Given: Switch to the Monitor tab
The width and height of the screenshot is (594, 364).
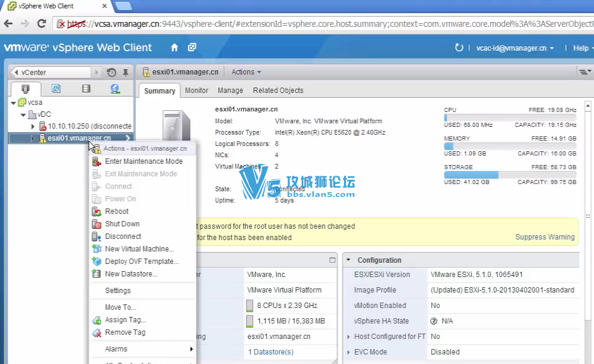Looking at the screenshot, I should [197, 91].
